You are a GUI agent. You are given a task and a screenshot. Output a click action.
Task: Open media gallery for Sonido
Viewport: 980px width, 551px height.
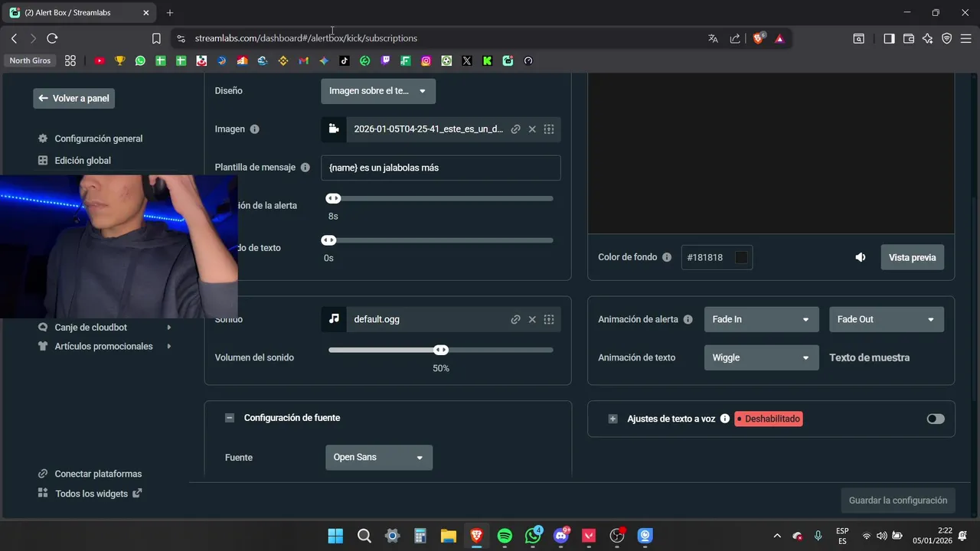coord(549,319)
